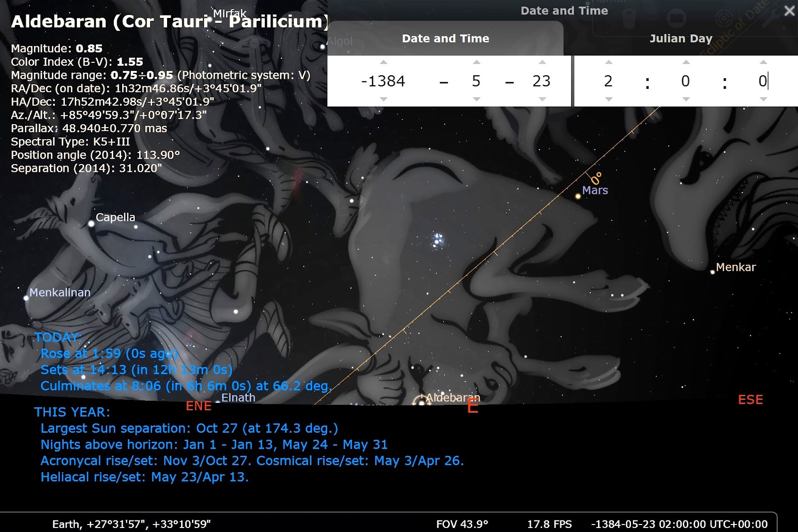Screen dimensions: 798x532
Task: Click the red E cardinal point marker
Action: 473,406
